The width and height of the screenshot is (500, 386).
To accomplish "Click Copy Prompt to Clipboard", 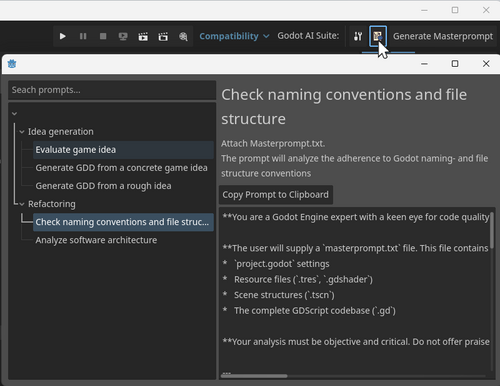I will click(276, 195).
